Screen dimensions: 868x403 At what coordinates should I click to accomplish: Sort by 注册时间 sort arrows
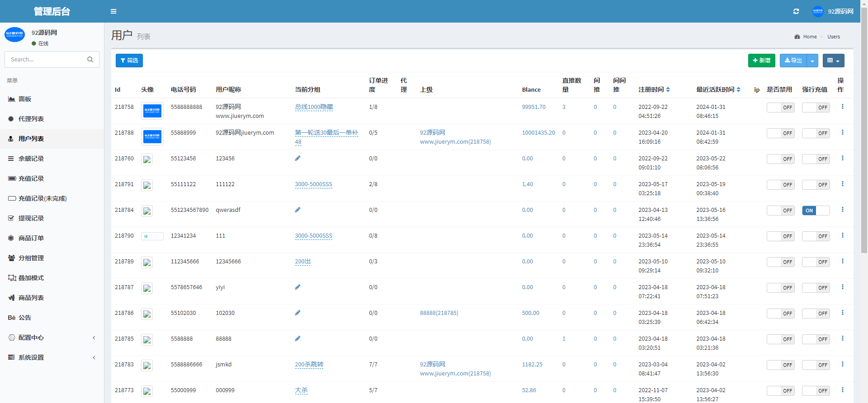pos(668,89)
